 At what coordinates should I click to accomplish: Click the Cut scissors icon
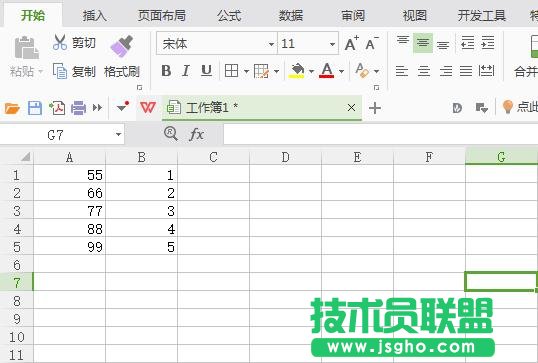tap(60, 43)
